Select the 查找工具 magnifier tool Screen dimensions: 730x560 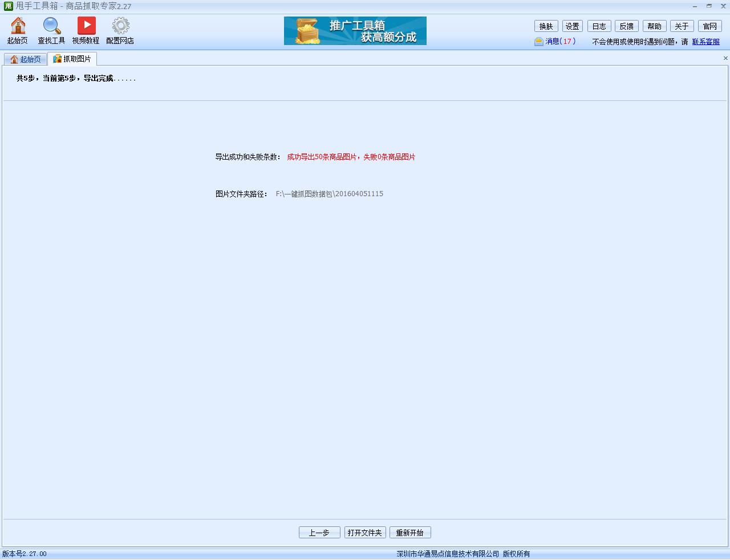point(51,30)
